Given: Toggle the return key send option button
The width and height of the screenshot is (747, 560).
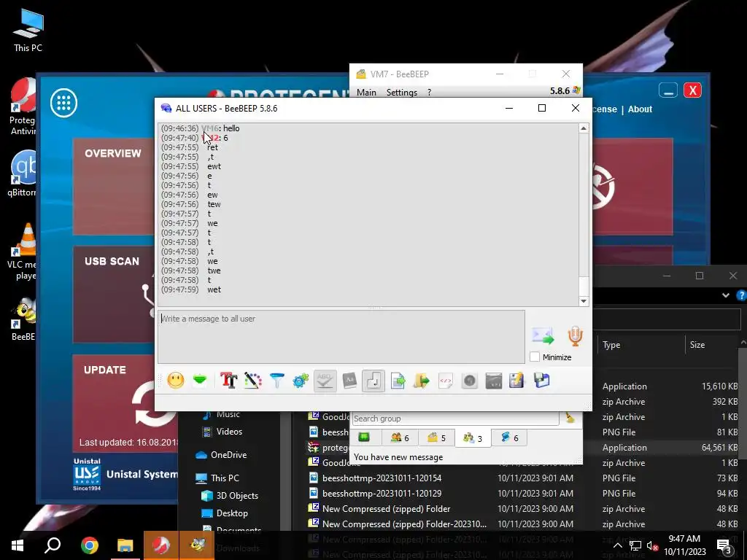Looking at the screenshot, I should tap(373, 381).
